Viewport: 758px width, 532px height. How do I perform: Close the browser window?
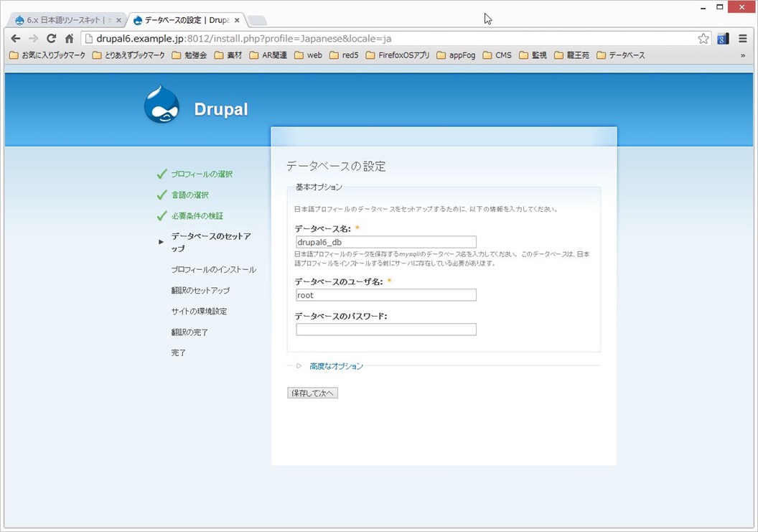coord(743,6)
